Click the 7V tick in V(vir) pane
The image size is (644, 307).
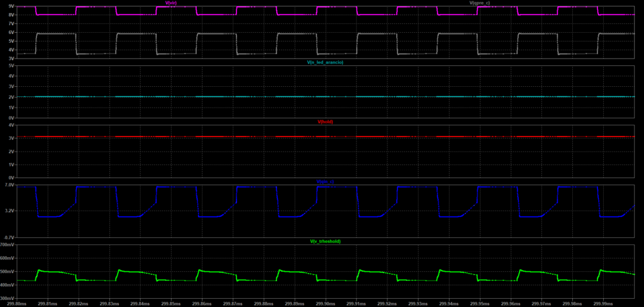pyautogui.click(x=11, y=24)
